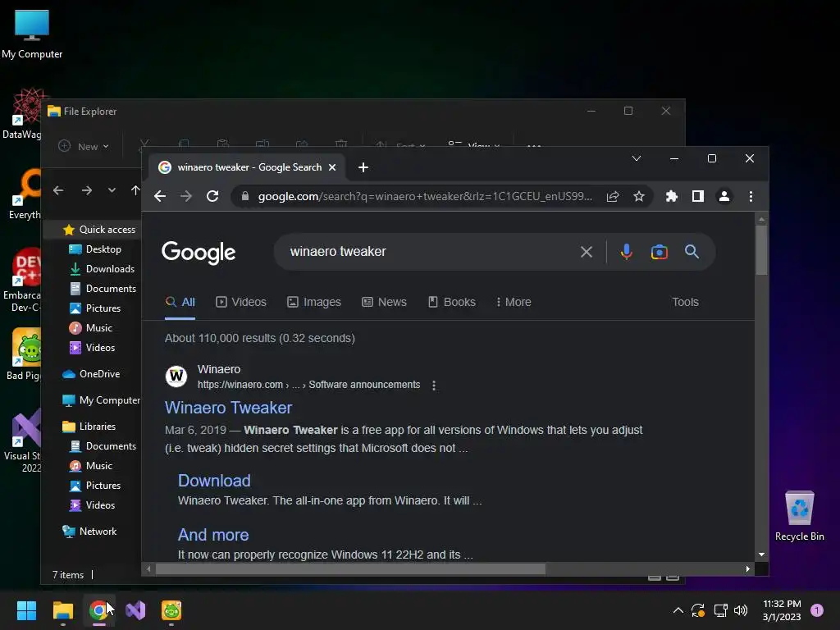
Task: Open Google search Tools
Action: click(685, 302)
